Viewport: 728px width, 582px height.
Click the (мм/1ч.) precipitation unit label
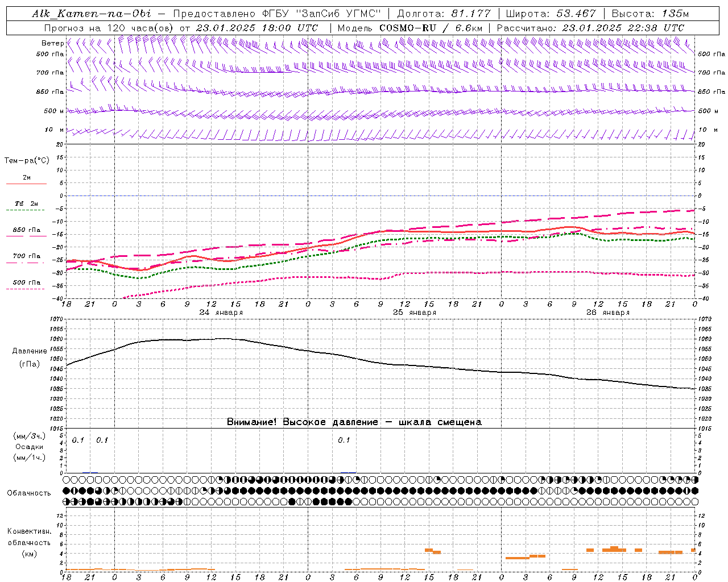point(30,458)
